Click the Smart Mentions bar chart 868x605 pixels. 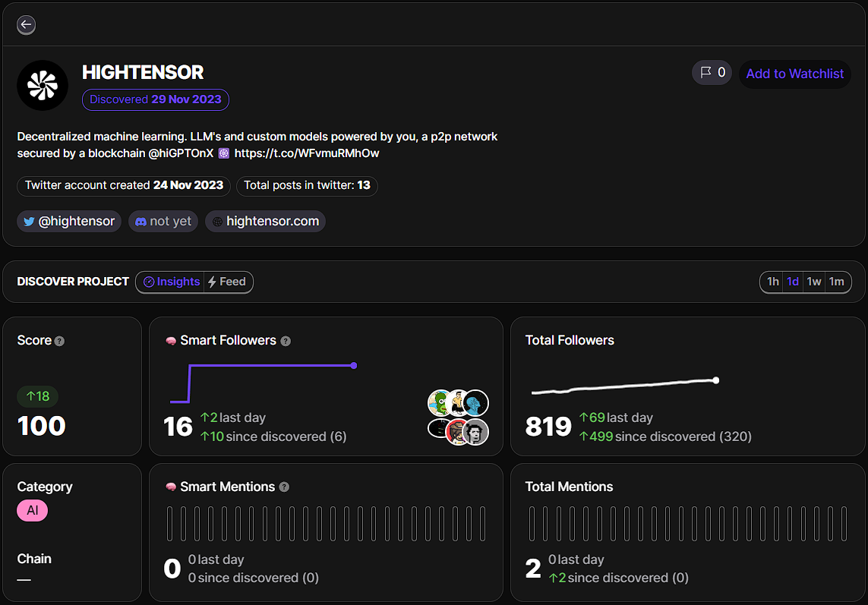[326, 524]
